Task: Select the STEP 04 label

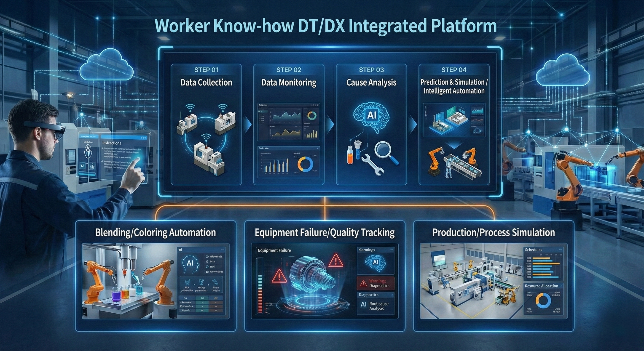Action: (454, 70)
